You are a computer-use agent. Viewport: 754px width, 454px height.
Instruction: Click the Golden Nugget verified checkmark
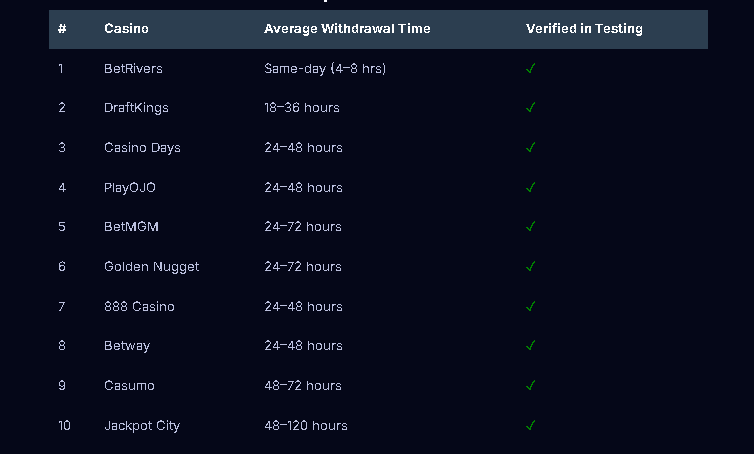531,266
